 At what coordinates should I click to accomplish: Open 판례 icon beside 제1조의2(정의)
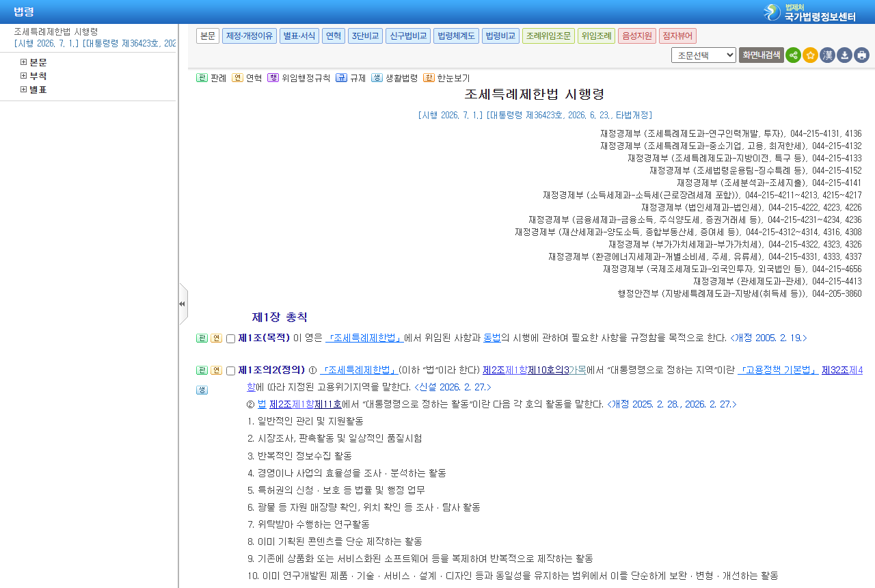point(202,370)
